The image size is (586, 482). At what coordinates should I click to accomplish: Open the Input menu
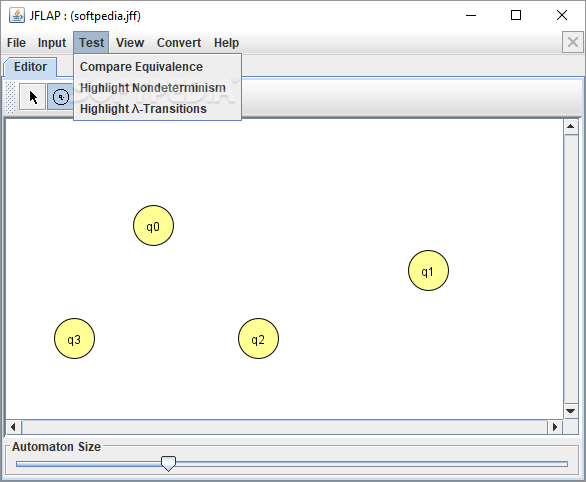pyautogui.click(x=52, y=43)
